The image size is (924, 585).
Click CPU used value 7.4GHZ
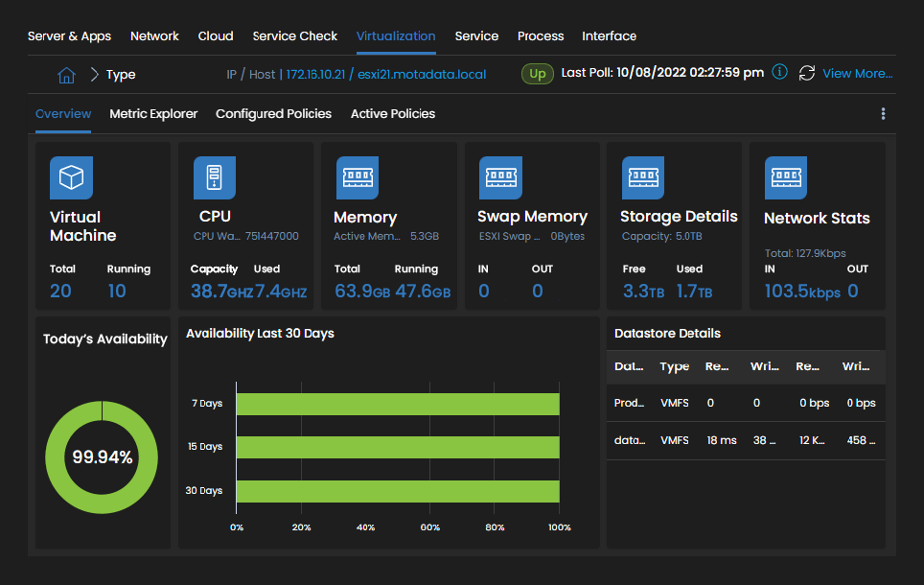click(x=281, y=291)
